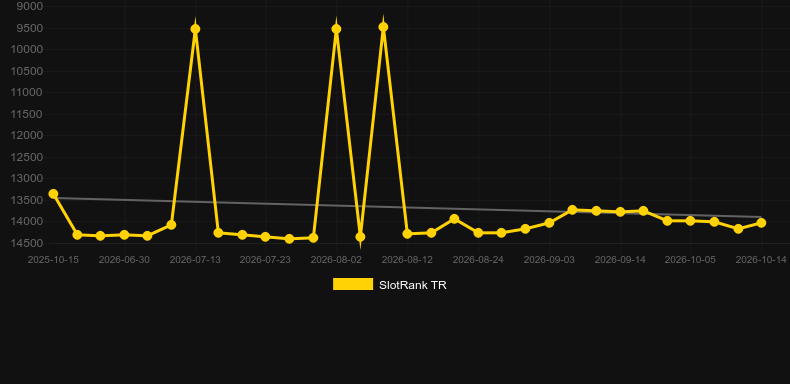This screenshot has height=384, width=790.
Task: Select the first data point above 2025-10-15
Action: (53, 194)
